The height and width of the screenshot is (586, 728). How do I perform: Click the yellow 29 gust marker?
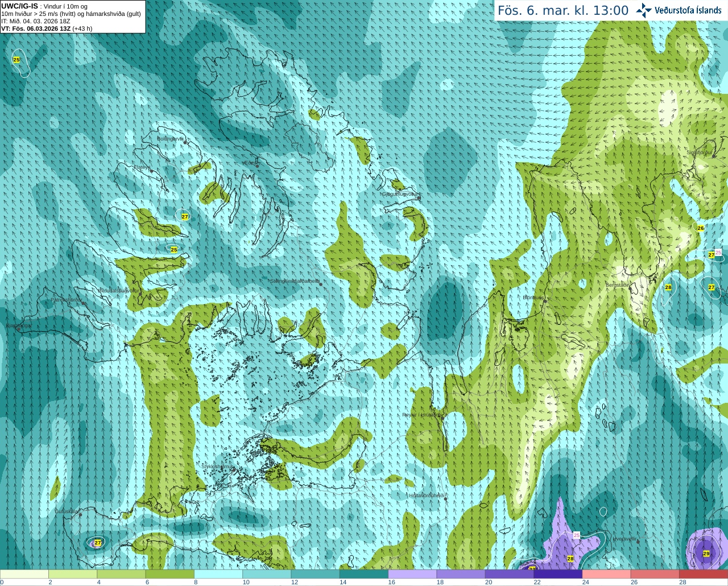click(x=706, y=554)
